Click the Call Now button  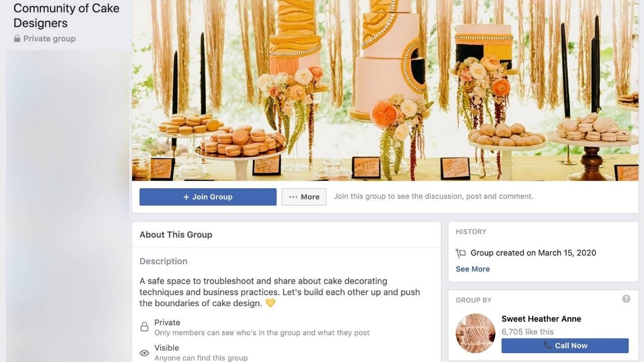(x=565, y=345)
